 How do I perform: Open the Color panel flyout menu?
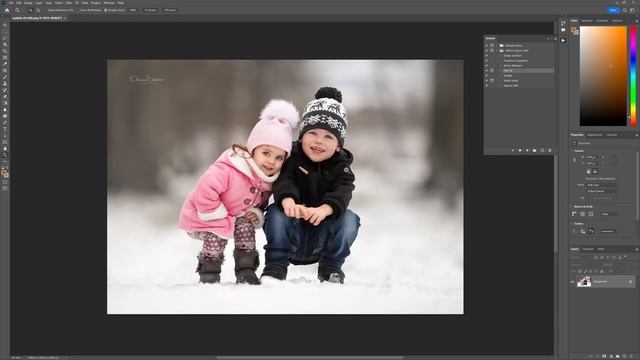click(636, 20)
